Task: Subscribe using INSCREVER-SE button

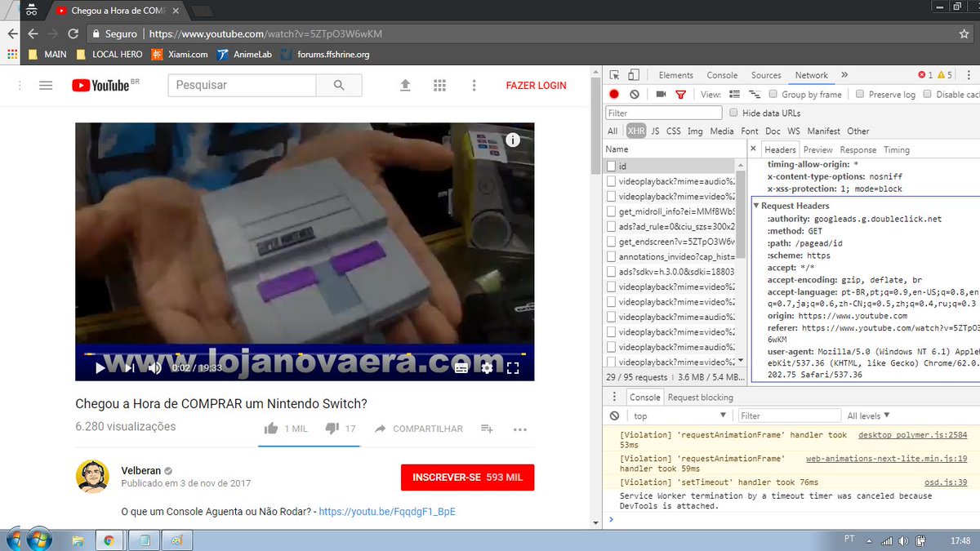Action: pyautogui.click(x=467, y=477)
